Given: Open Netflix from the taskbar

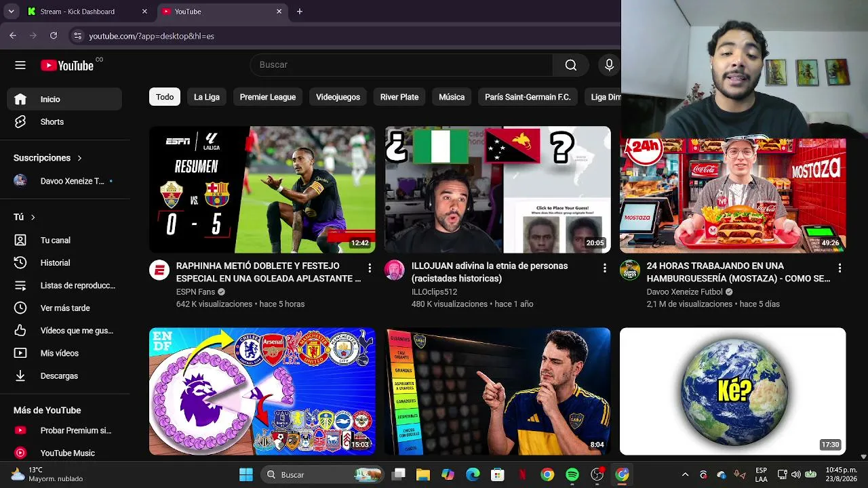Looking at the screenshot, I should click(x=522, y=474).
